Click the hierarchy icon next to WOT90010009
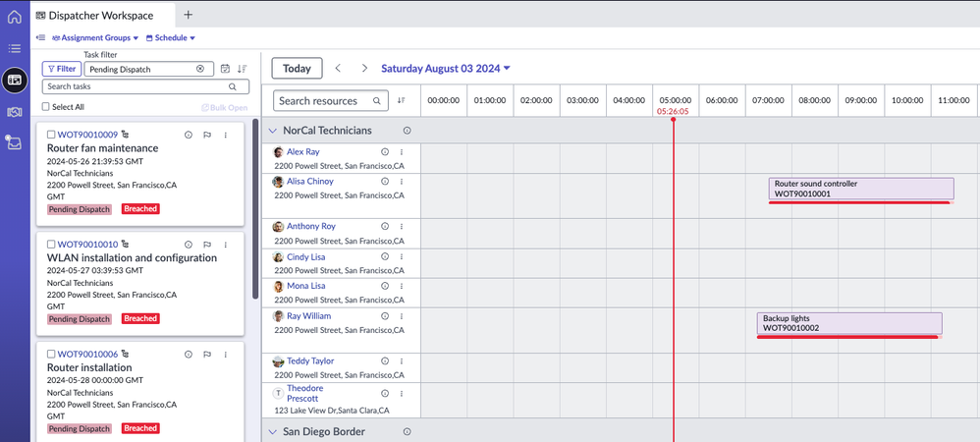The width and height of the screenshot is (980, 442). click(x=125, y=135)
